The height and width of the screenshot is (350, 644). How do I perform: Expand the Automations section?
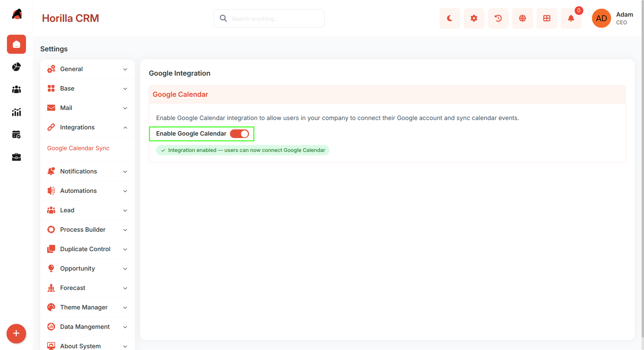[x=87, y=191]
